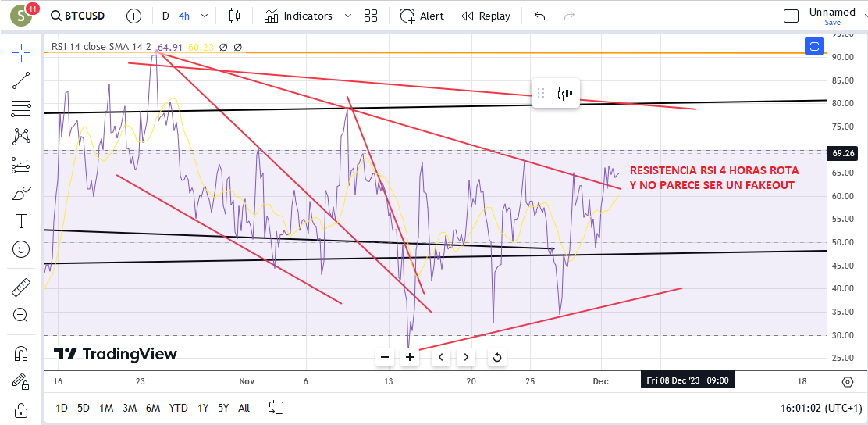This screenshot has height=425, width=868.
Task: Toggle the Unnamed layout checkbox square
Action: [791, 16]
